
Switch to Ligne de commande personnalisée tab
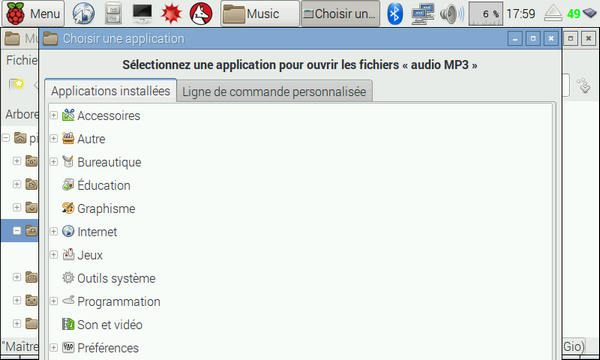click(274, 91)
